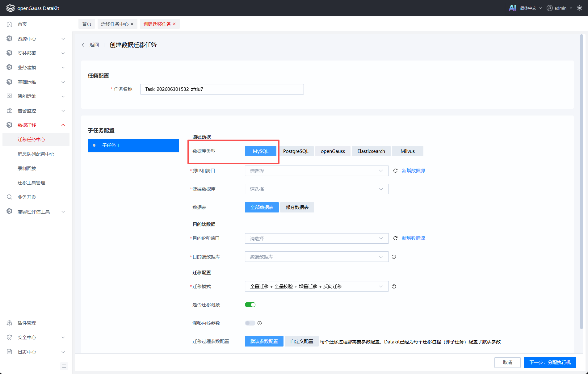Open the 迁移模式 dropdown
588x374 pixels.
tap(317, 286)
